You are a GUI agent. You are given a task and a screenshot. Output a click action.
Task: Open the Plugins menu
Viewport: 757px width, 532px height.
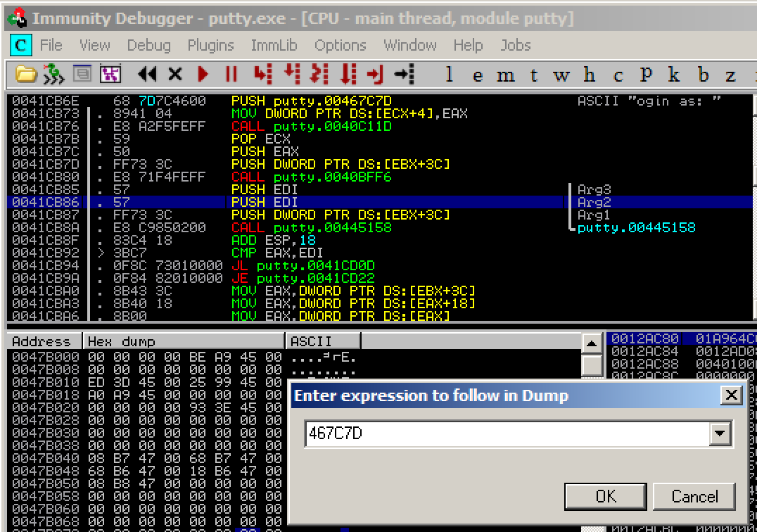click(210, 45)
